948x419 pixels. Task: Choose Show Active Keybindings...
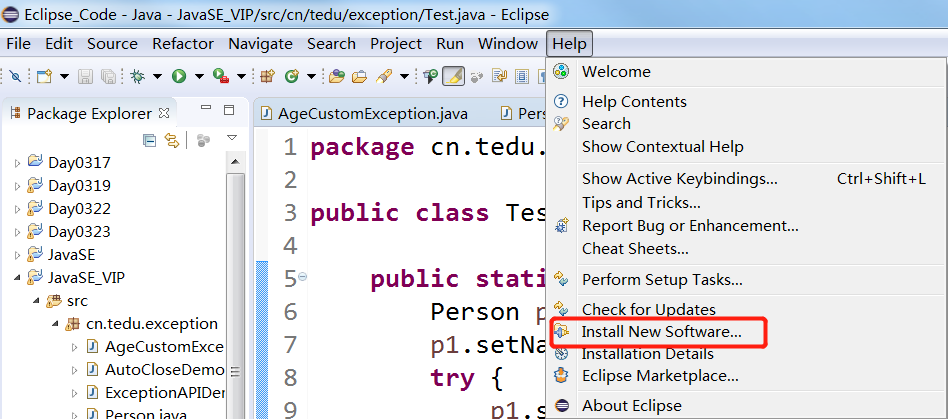coord(747,179)
